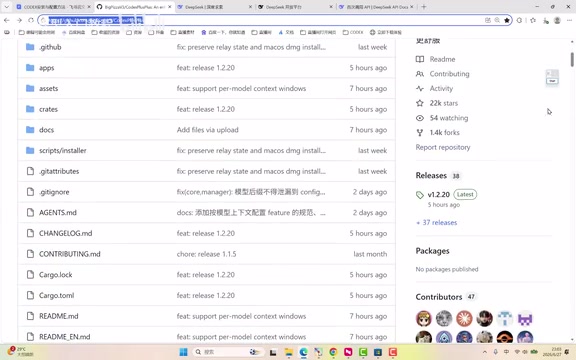
Task: Click Report repository link
Action: click(443, 147)
